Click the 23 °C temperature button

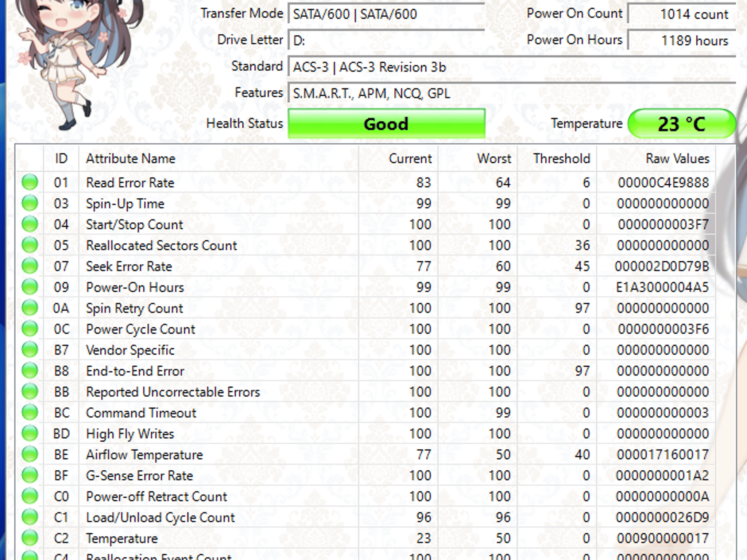coord(682,124)
